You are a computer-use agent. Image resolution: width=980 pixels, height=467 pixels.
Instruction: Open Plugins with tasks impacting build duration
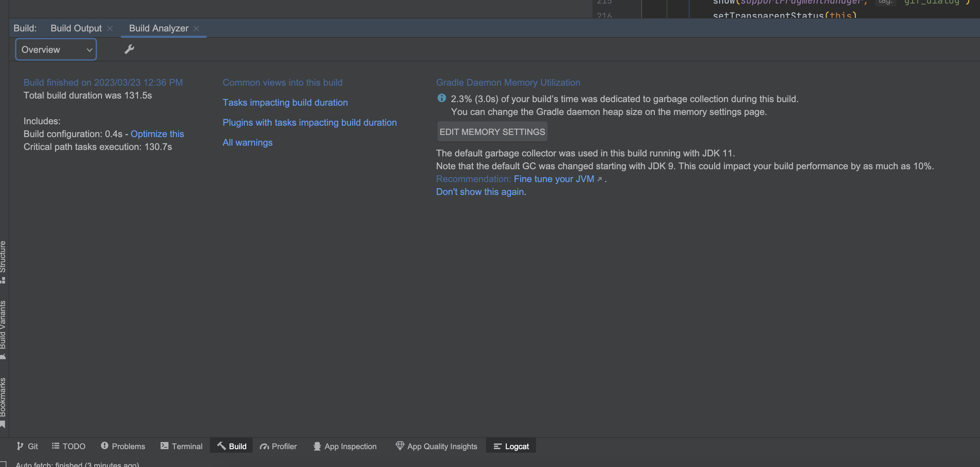[309, 122]
